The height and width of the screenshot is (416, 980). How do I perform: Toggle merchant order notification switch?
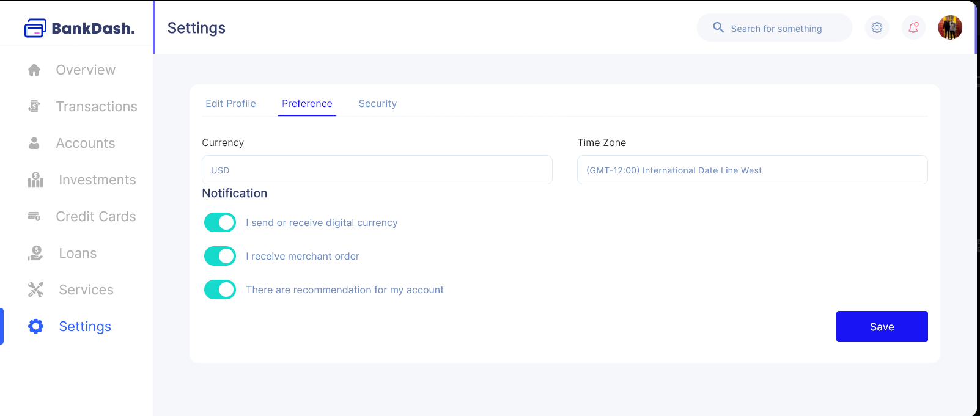[220, 256]
